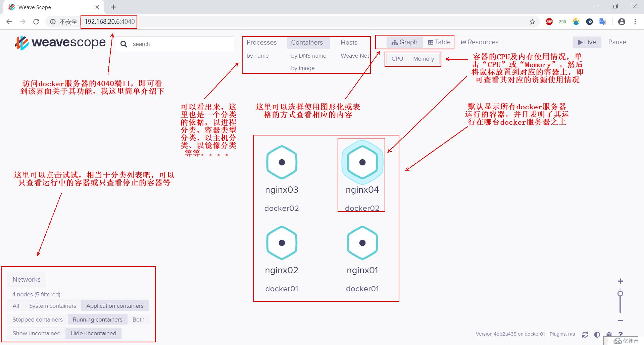This screenshot has width=644, height=345.
Task: Select the Stopped containers filter
Action: pos(38,320)
